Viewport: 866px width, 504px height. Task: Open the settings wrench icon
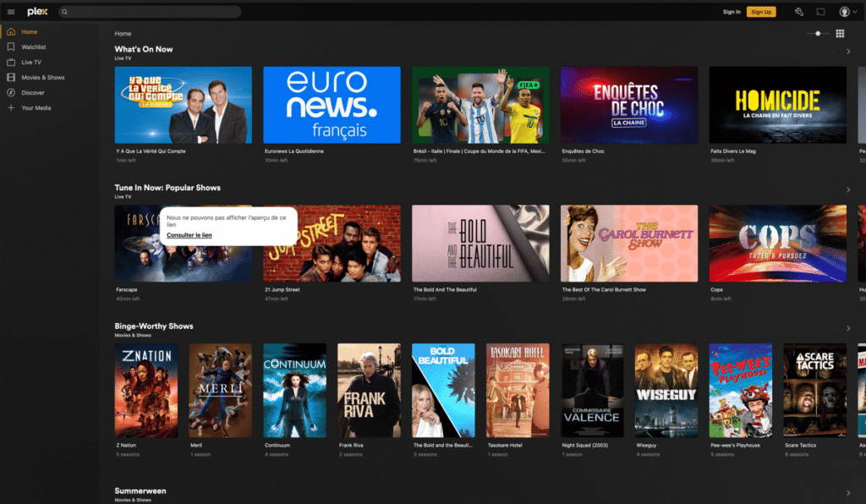click(798, 12)
